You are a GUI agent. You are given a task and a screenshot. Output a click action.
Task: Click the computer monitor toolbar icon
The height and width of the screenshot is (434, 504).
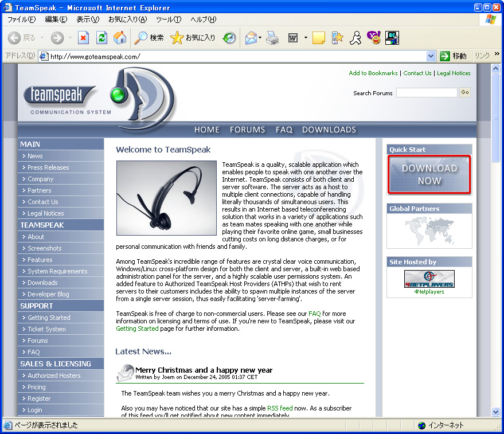point(392,38)
